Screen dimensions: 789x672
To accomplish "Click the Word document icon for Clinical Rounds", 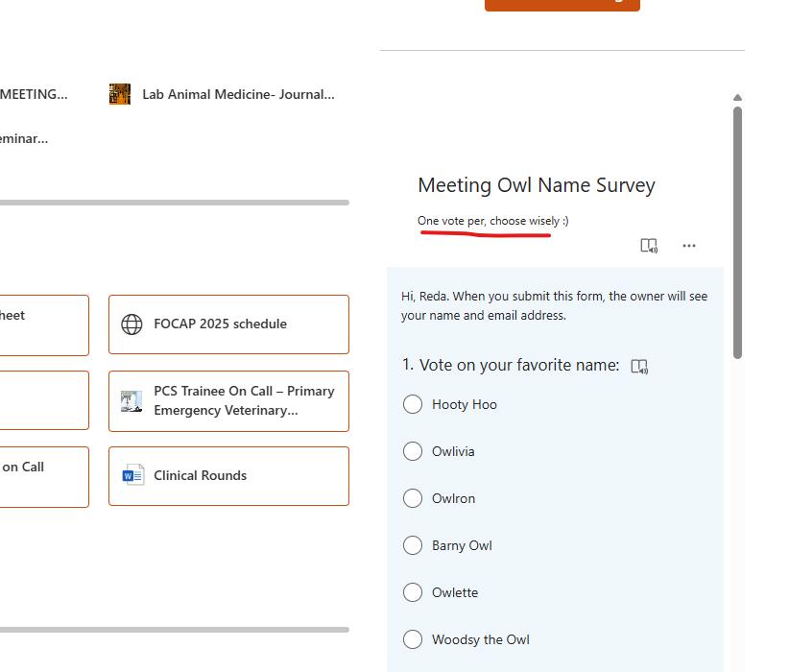I will (132, 475).
